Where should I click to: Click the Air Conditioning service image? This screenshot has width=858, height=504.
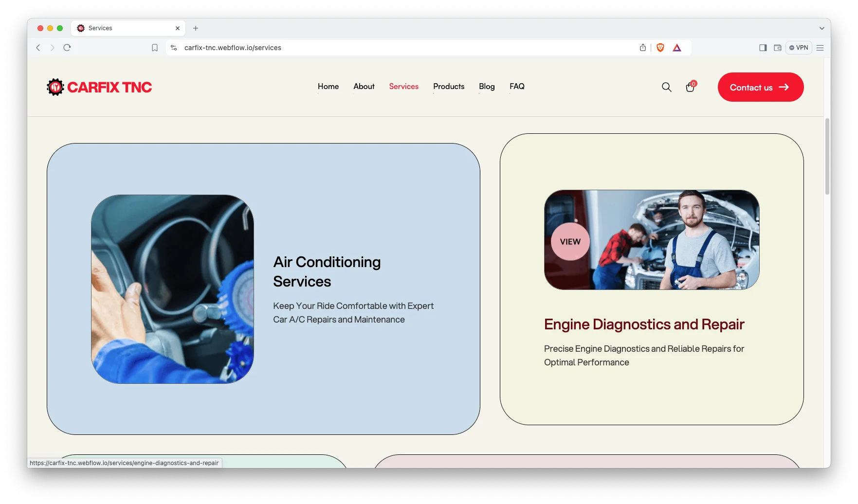172,289
